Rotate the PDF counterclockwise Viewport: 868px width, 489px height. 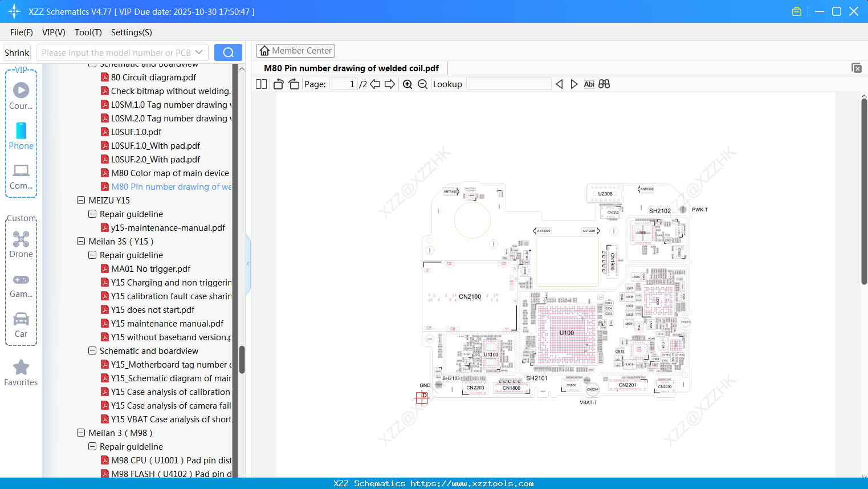coord(278,84)
